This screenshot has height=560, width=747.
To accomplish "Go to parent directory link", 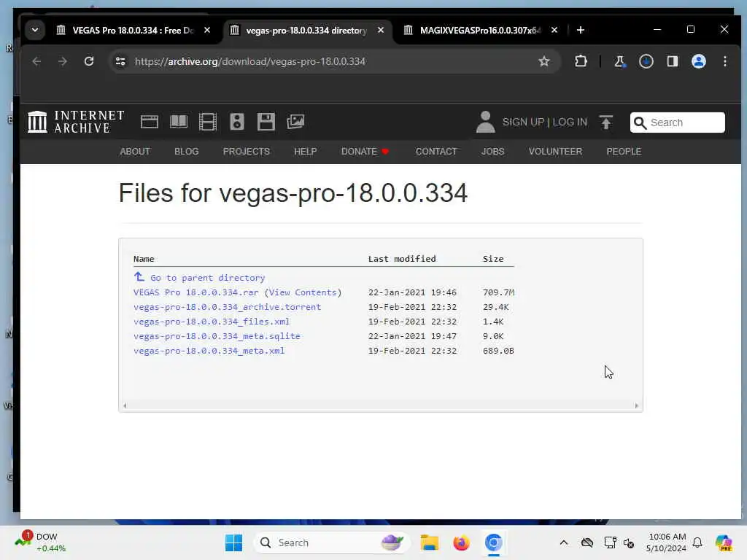I will point(199,278).
